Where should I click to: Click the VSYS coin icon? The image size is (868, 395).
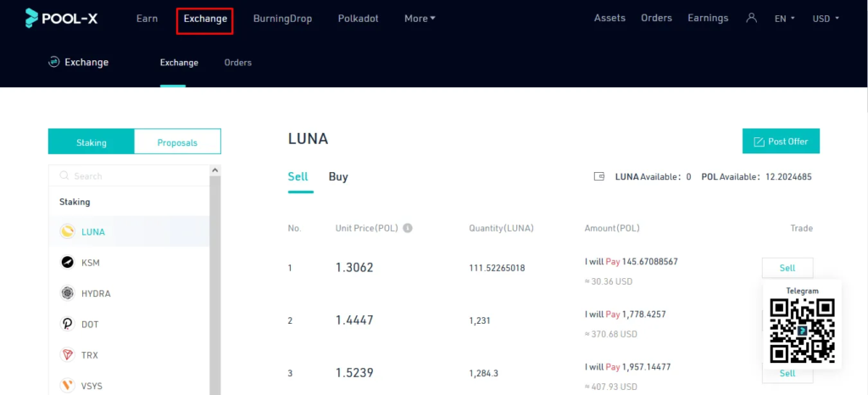pos(68,386)
